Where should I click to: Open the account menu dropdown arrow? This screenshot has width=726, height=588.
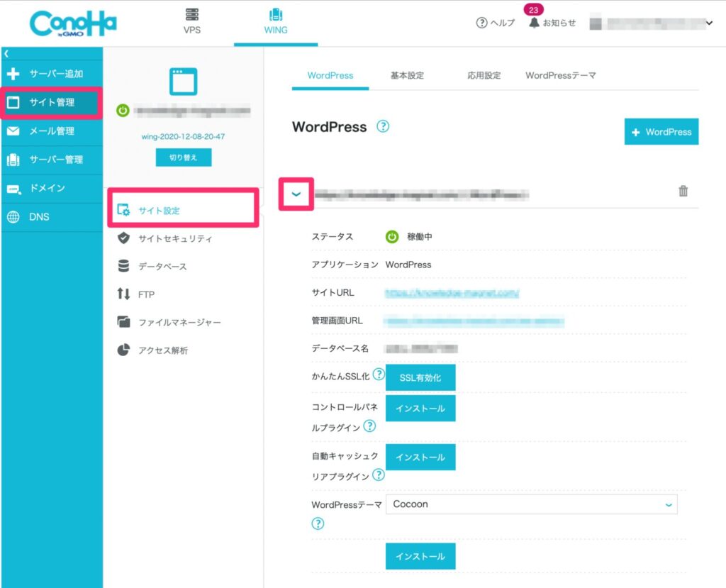coord(709,23)
